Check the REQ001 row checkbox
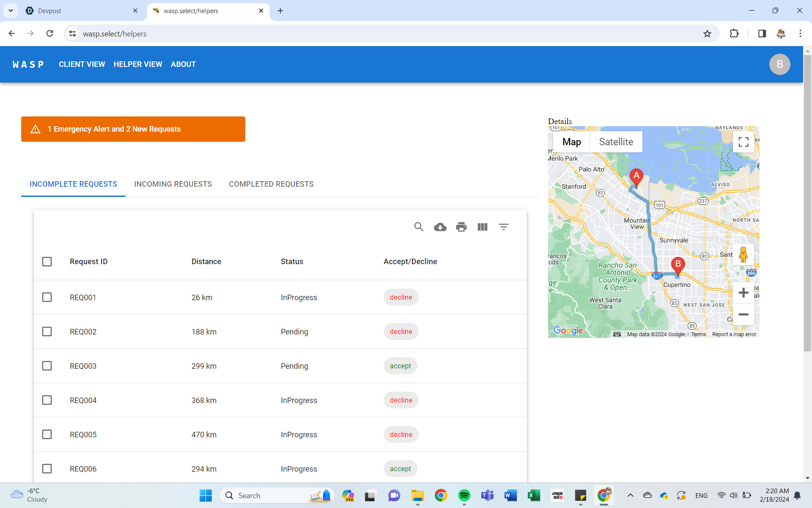 (47, 297)
